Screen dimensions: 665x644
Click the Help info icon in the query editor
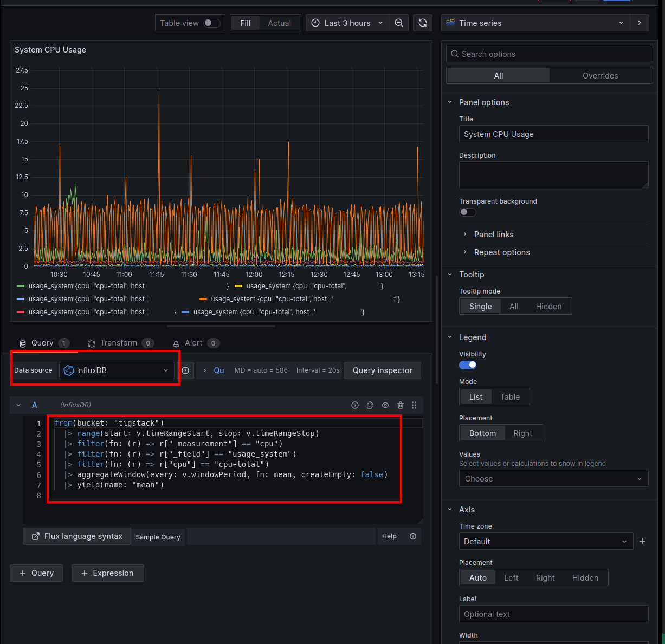[x=412, y=536]
